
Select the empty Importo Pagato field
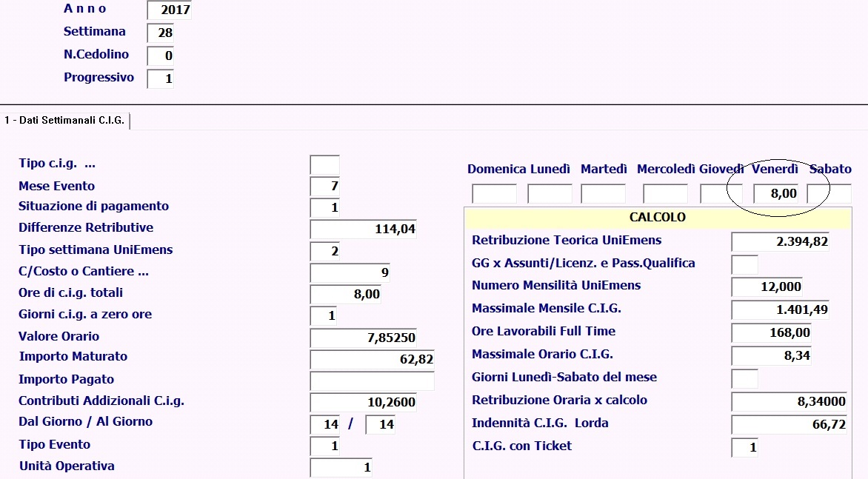tap(372, 381)
